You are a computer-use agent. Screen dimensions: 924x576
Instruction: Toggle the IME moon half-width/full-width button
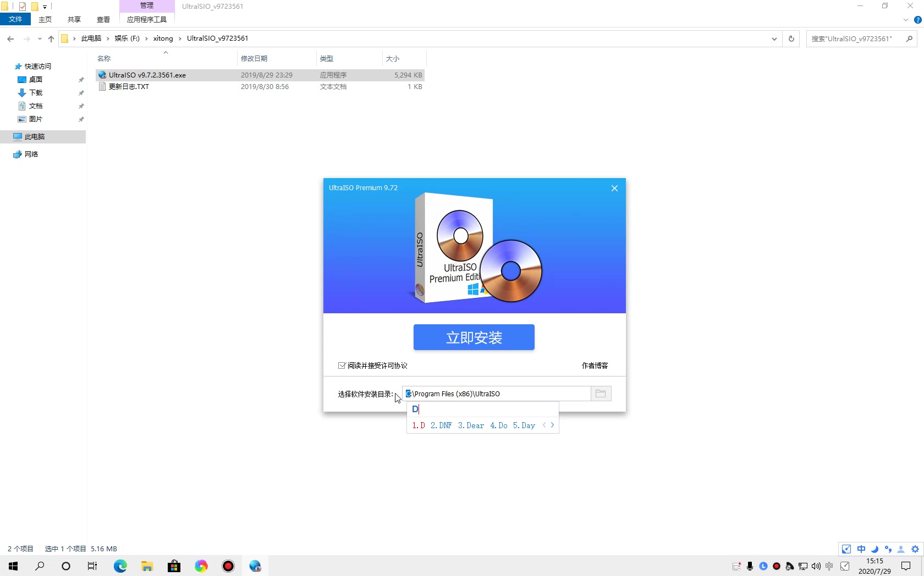[875, 549]
